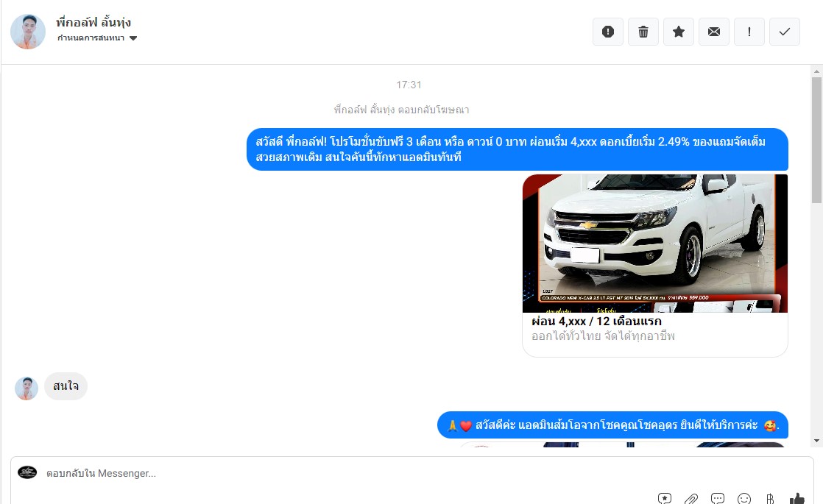Open saved replies star bubble icon

(x=665, y=498)
